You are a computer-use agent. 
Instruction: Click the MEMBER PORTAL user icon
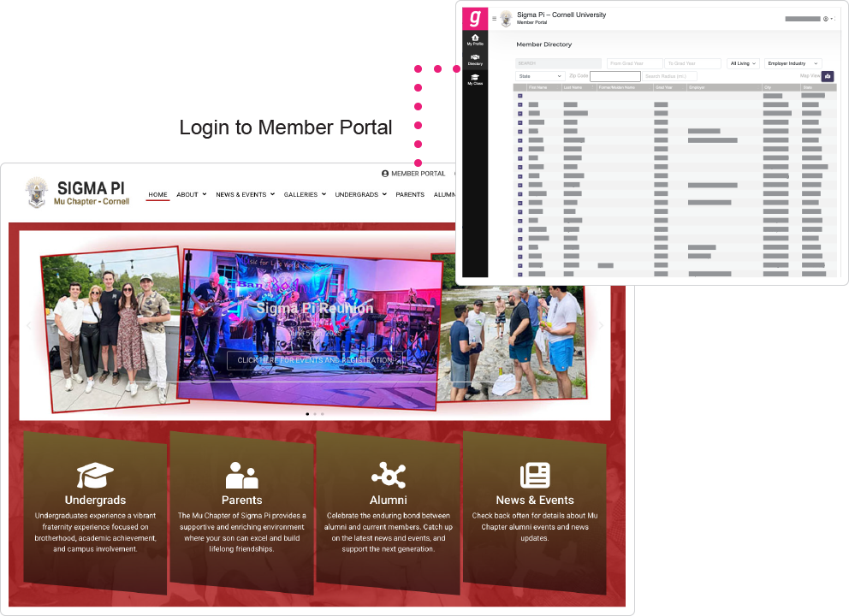[385, 174]
